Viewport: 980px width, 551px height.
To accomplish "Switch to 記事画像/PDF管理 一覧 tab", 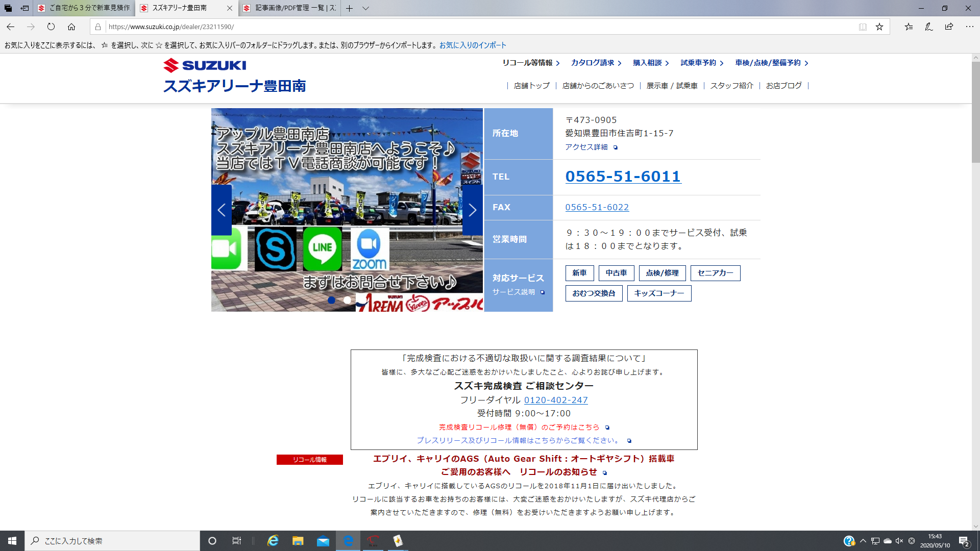I will pos(289,8).
